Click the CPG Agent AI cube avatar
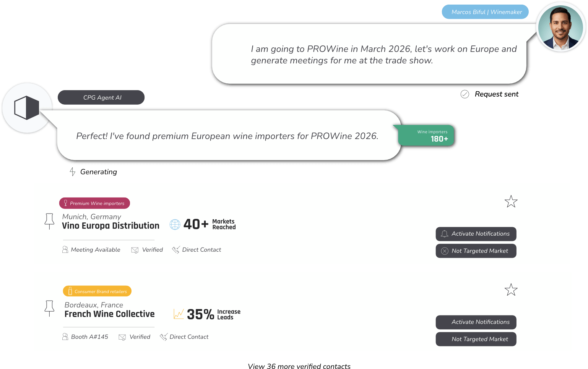The width and height of the screenshot is (588, 369). (x=26, y=108)
